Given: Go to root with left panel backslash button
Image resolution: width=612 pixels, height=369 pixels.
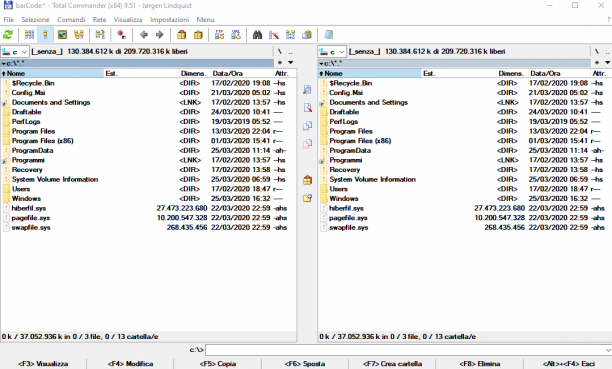Looking at the screenshot, I should coord(280,52).
